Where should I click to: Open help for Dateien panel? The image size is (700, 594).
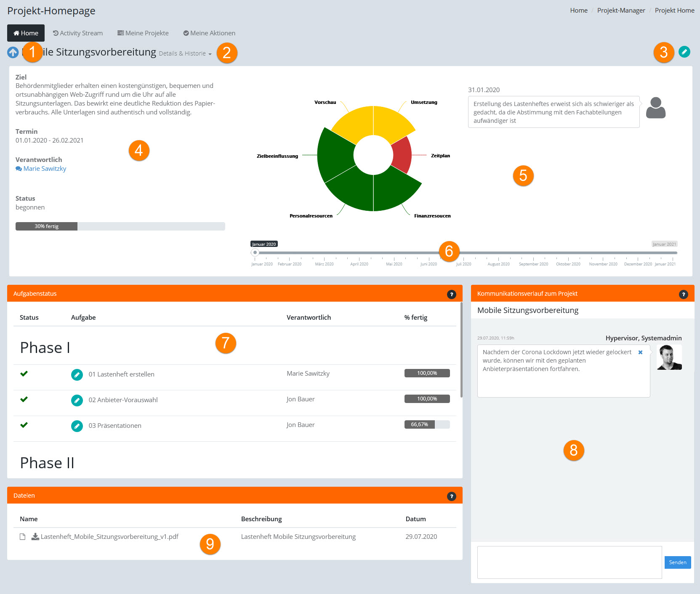pyautogui.click(x=451, y=496)
